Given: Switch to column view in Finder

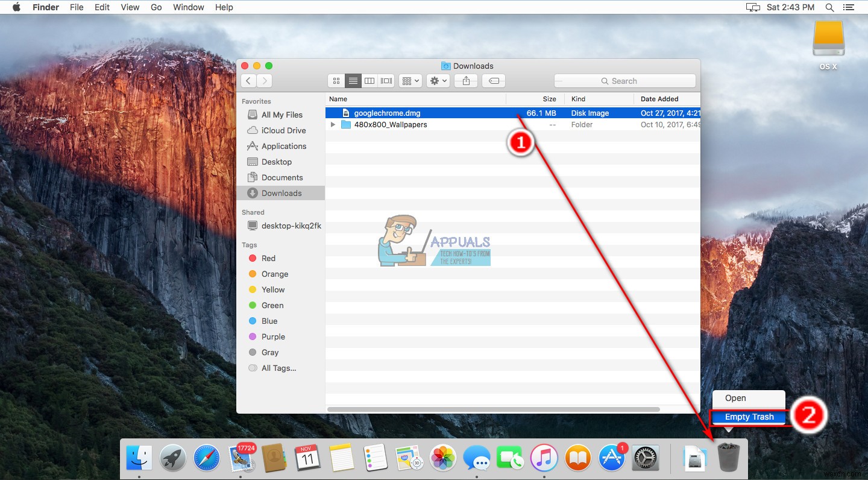Looking at the screenshot, I should (x=370, y=81).
